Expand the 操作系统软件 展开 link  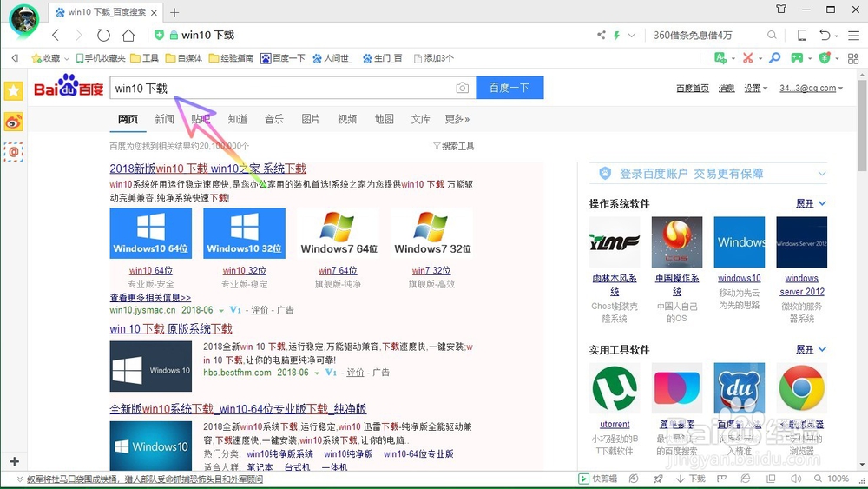(x=811, y=203)
